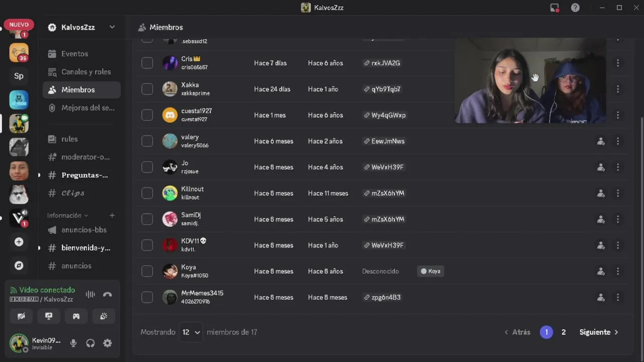Go to page 2 of members
Image resolution: width=644 pixels, height=362 pixels.
(563, 332)
